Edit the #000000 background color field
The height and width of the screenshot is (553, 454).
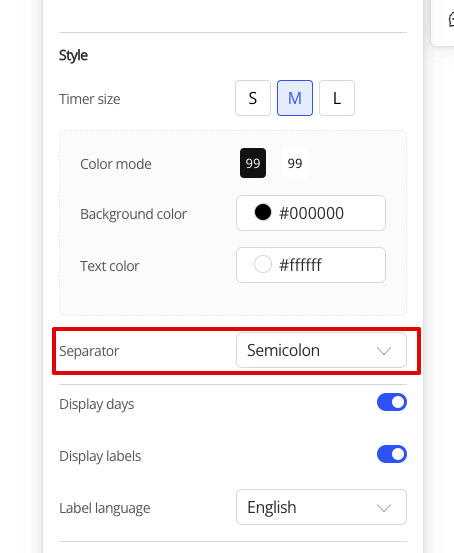click(x=311, y=213)
